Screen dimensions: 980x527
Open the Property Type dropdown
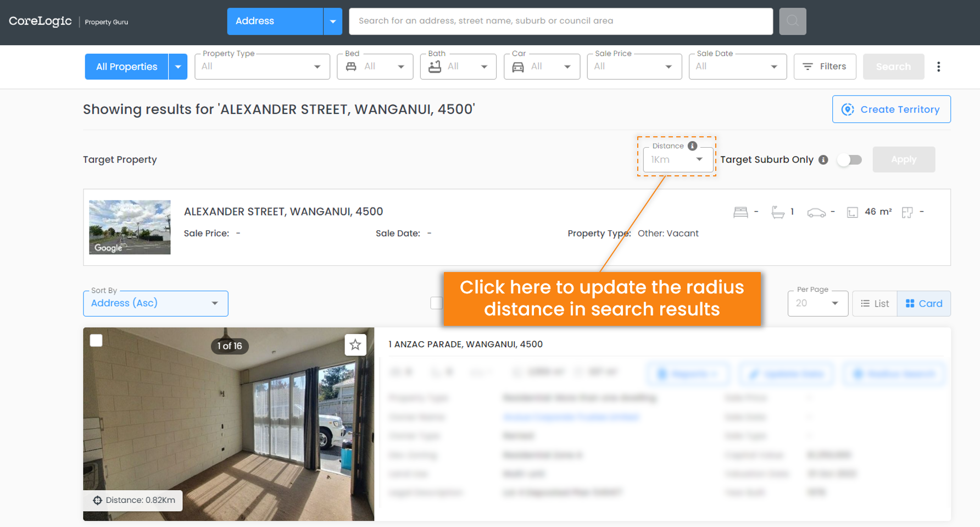[x=262, y=66]
